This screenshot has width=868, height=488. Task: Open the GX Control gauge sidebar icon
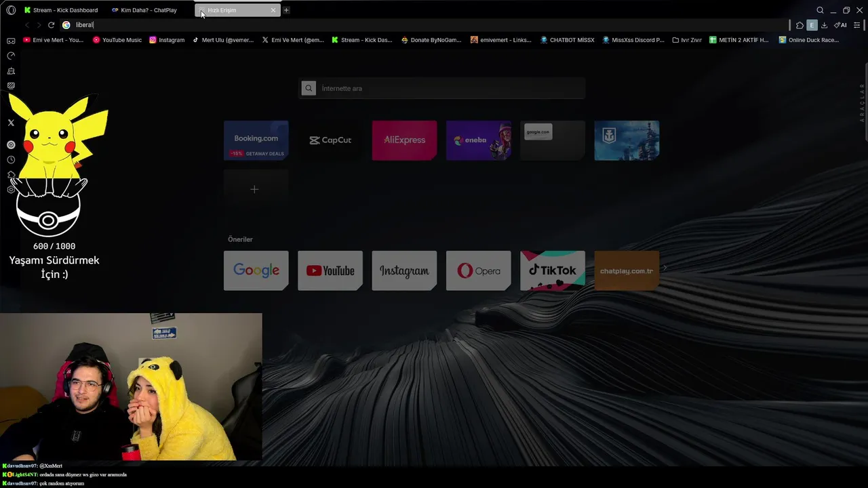tap(11, 56)
